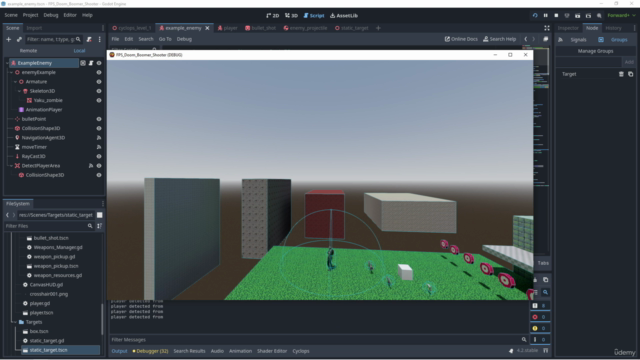Delete the Target group with trash icon
The image size is (640, 360).
621,74
